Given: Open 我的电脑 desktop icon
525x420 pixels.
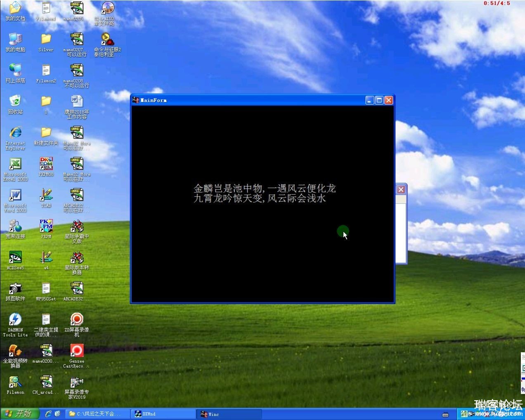Looking at the screenshot, I should [15, 42].
